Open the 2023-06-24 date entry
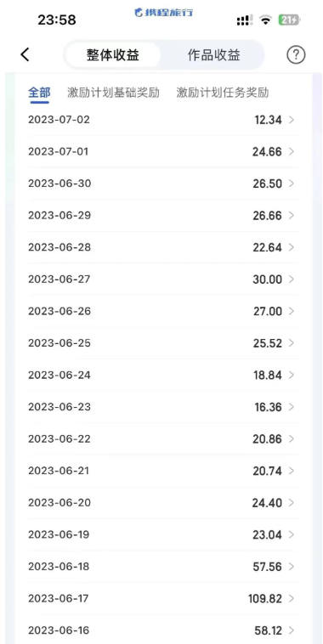Viewport: 323px width, 644px height. tap(59, 375)
